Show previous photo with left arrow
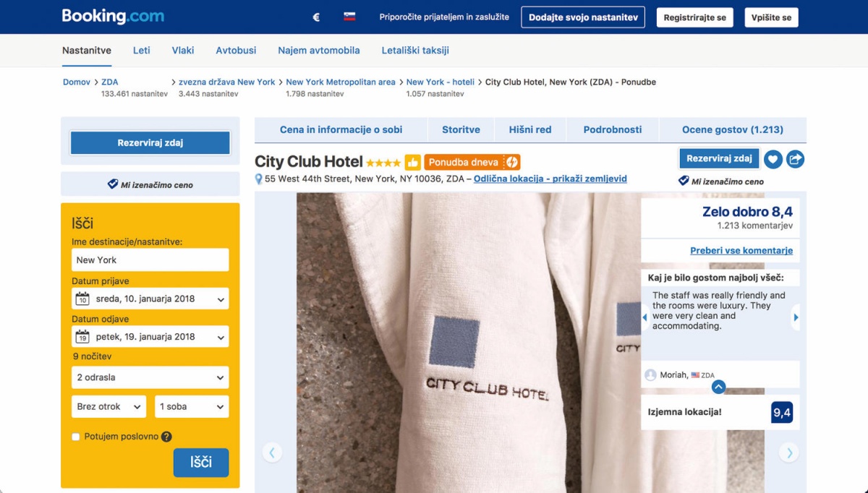The image size is (868, 493). coord(272,453)
